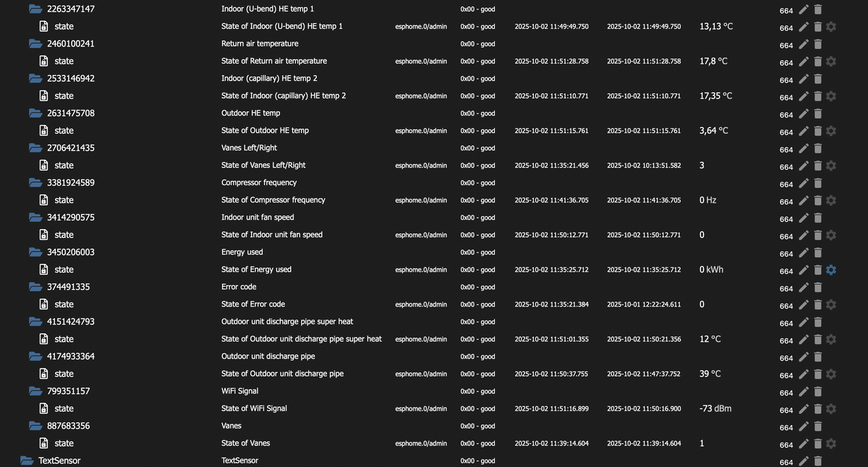Open gear settings for Vanes state row
This screenshot has height=467, width=868.
(830, 443)
